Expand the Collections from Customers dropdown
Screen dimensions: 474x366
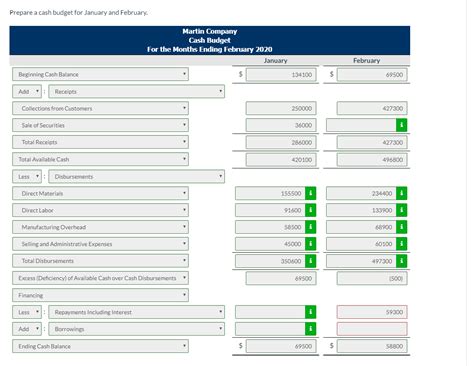click(x=100, y=108)
